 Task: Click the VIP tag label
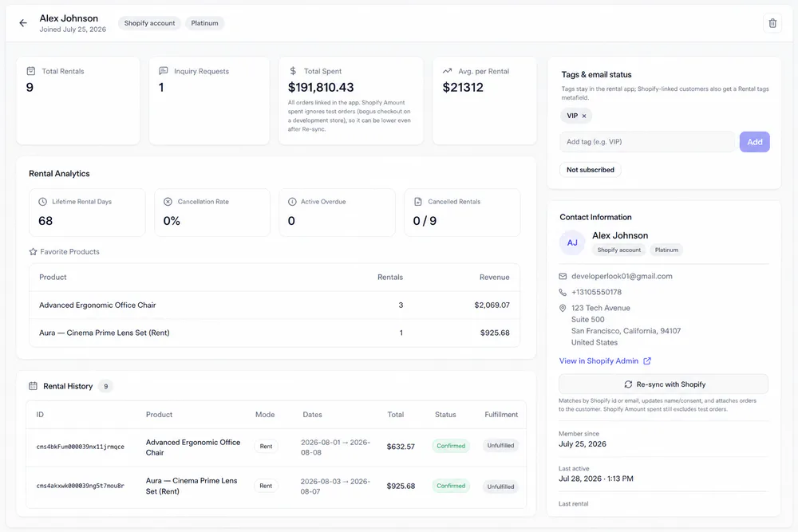coord(572,116)
